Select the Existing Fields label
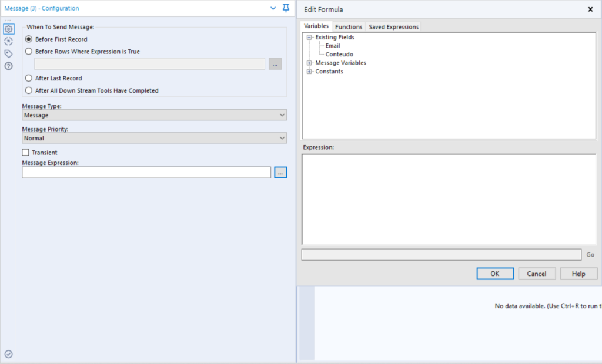 pyautogui.click(x=335, y=37)
